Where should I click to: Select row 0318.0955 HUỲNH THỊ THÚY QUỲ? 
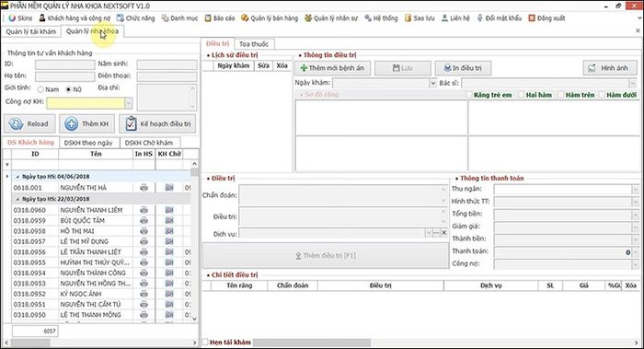tap(101, 262)
